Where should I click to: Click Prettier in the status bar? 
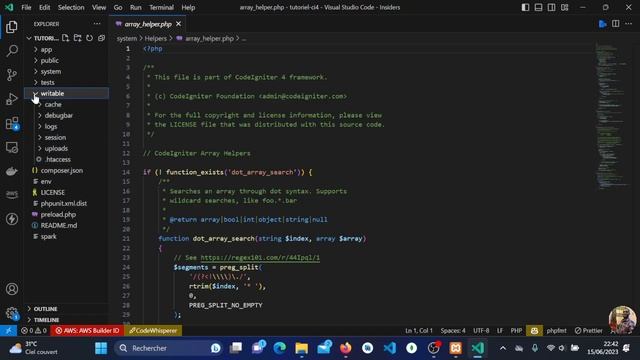[588, 331]
